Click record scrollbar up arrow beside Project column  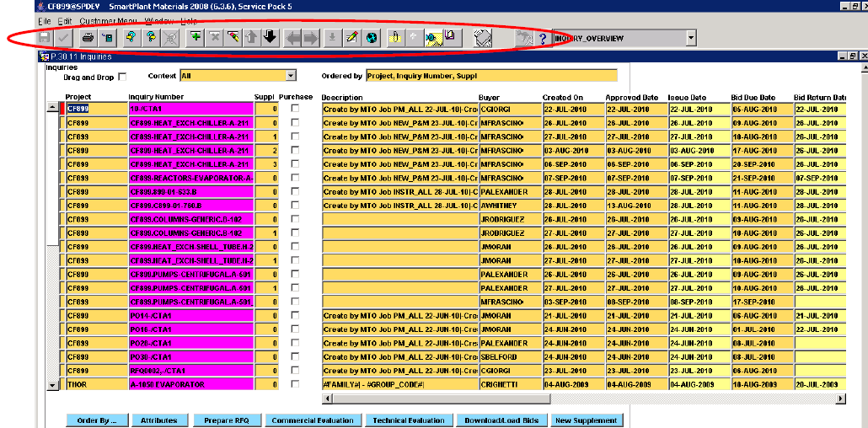(52, 108)
